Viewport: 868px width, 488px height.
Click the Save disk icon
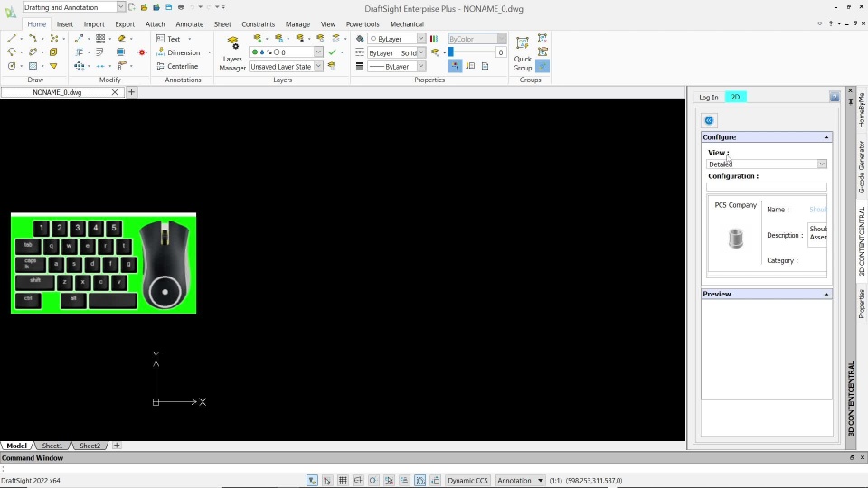[x=168, y=7]
